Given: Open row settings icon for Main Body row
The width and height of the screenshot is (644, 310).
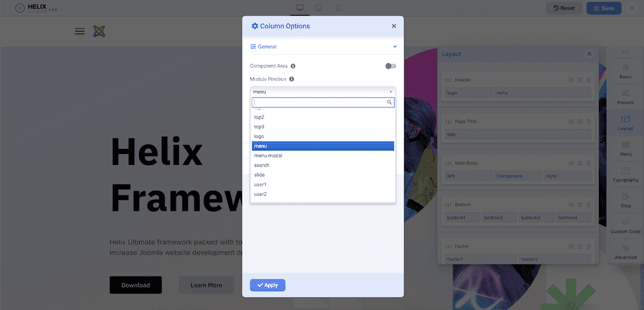Looking at the screenshot, I should coord(580,163).
